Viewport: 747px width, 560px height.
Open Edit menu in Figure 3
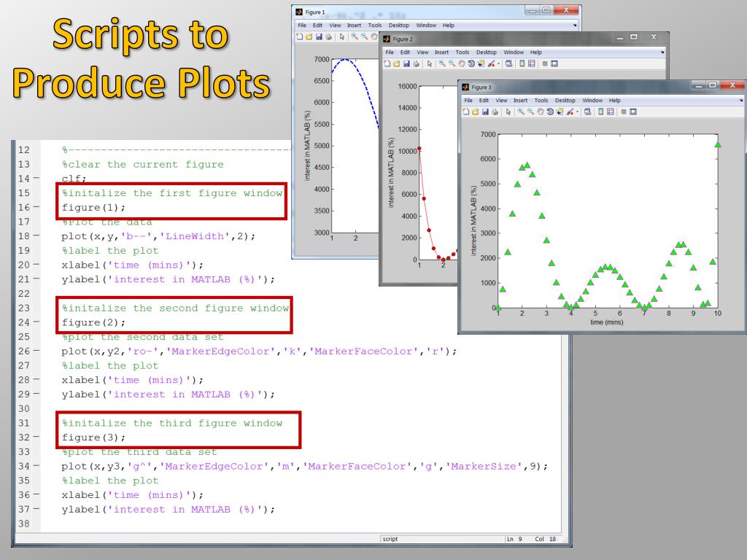[484, 101]
